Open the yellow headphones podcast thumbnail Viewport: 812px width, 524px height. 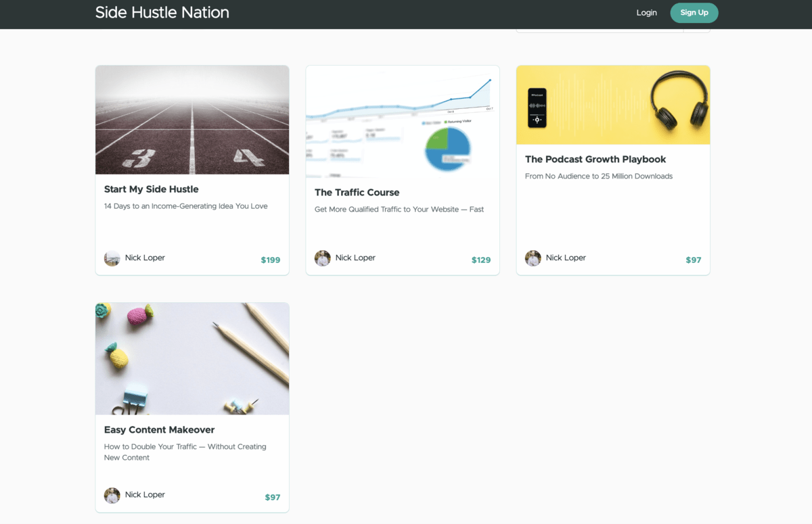click(613, 105)
